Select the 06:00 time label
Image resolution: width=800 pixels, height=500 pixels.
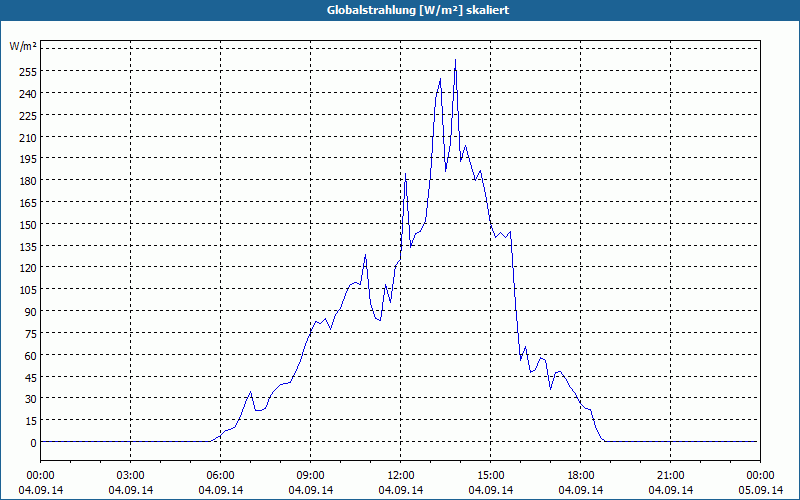[x=220, y=476]
